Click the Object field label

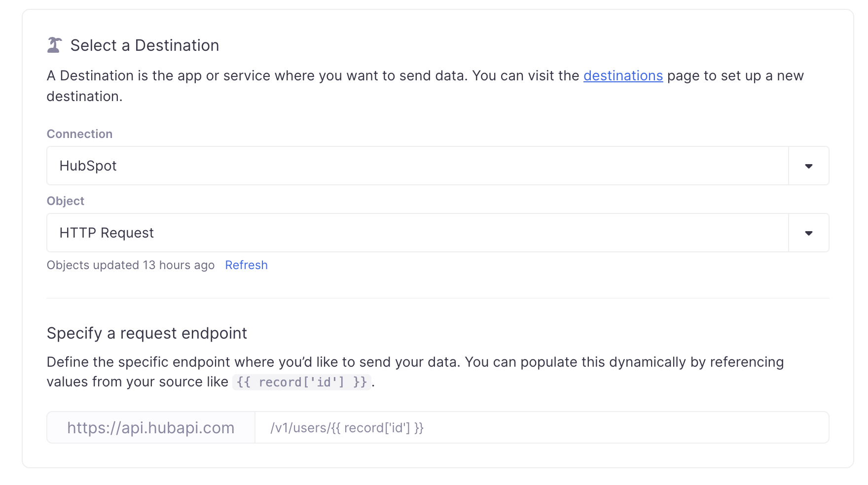click(x=66, y=201)
